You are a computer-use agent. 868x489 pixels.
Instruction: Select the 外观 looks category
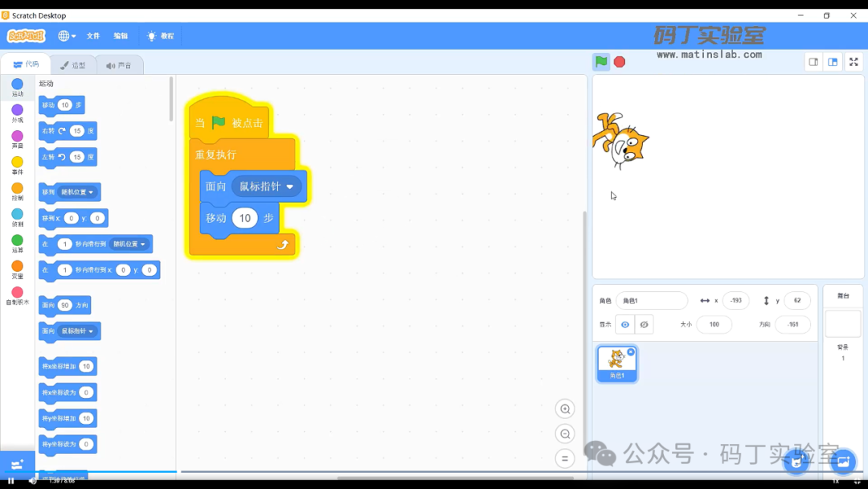click(x=17, y=113)
